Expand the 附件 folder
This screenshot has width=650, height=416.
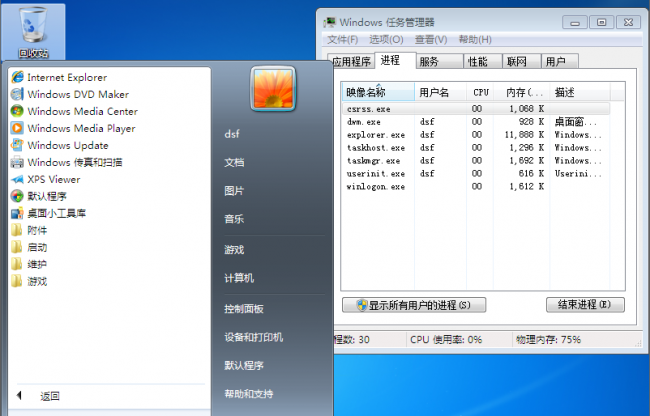29,230
